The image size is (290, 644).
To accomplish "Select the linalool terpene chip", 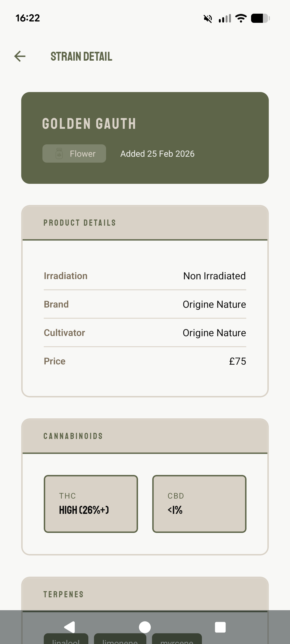I will pyautogui.click(x=66, y=640).
